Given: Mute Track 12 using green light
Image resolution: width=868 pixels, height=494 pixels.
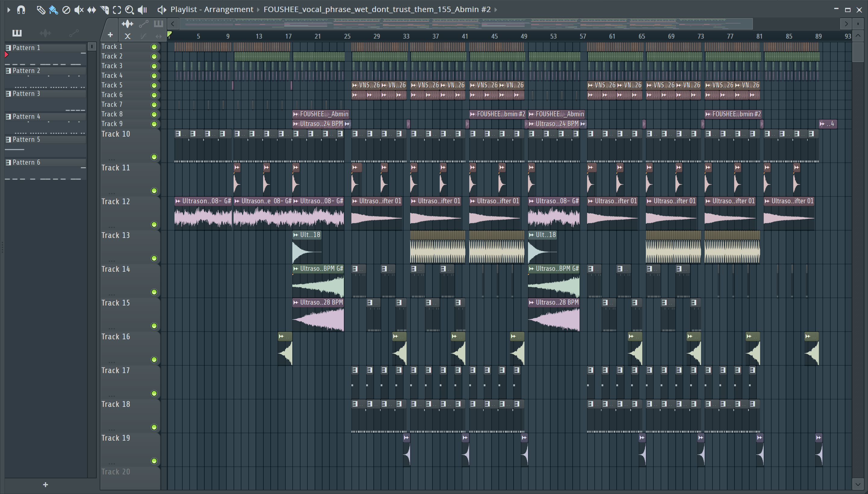Looking at the screenshot, I should [154, 224].
